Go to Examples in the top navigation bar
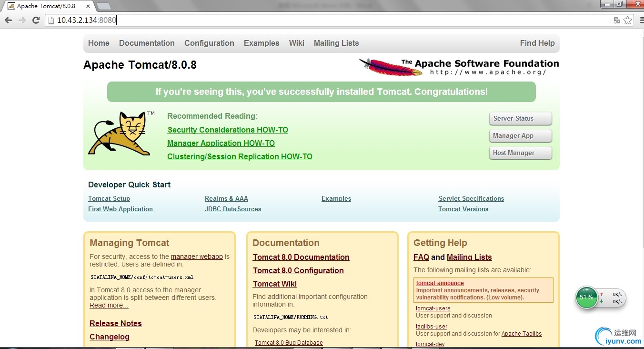The width and height of the screenshot is (644, 349). click(x=262, y=43)
